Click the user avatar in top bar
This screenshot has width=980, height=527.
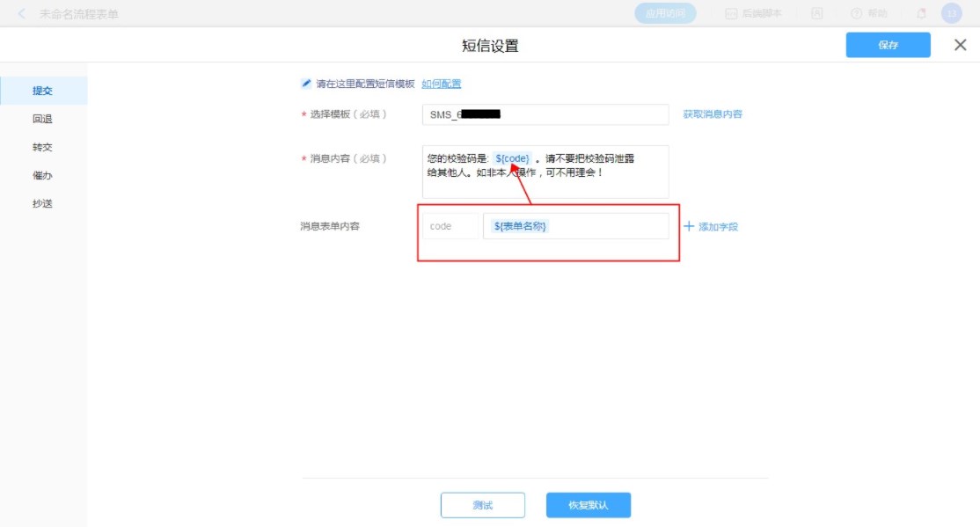pyautogui.click(x=951, y=13)
